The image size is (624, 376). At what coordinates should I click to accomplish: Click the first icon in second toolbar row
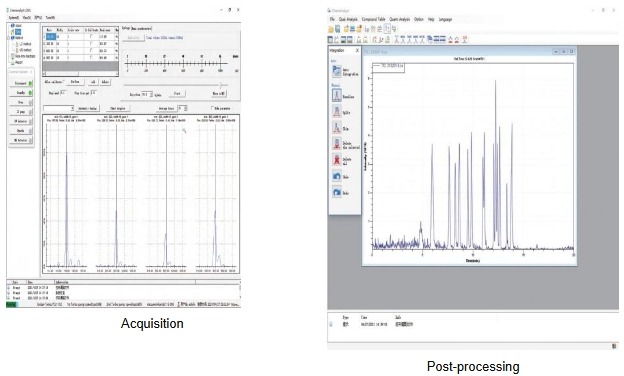point(330,39)
